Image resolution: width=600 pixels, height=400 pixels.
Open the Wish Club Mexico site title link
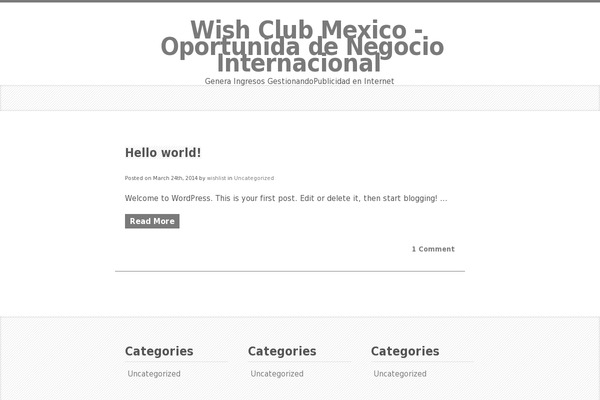pos(302,46)
